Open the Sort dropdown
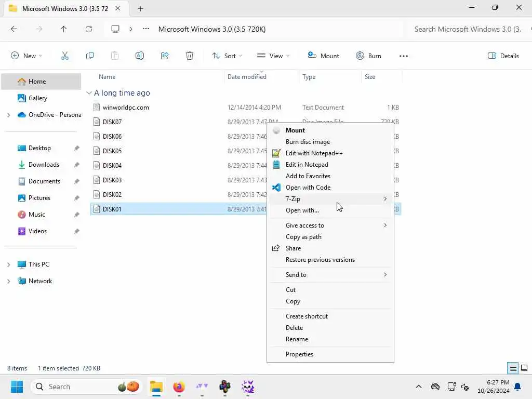This screenshot has width=532, height=399. pyautogui.click(x=227, y=56)
